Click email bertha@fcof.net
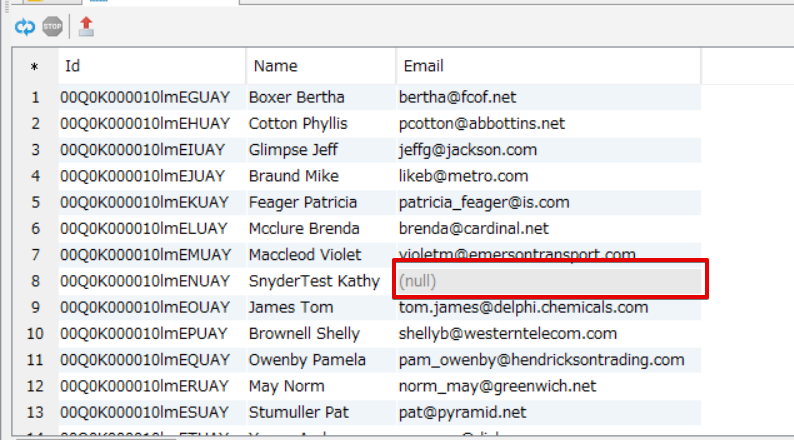 [x=457, y=97]
